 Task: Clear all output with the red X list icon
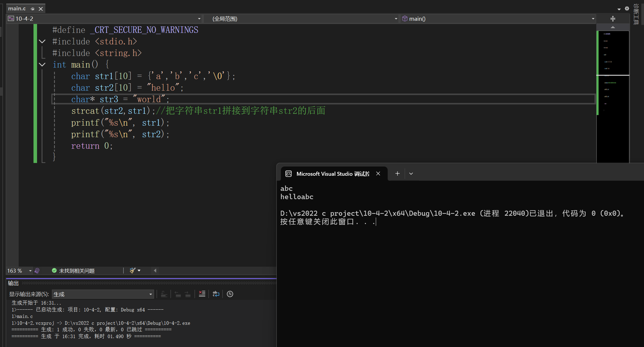coord(202,294)
